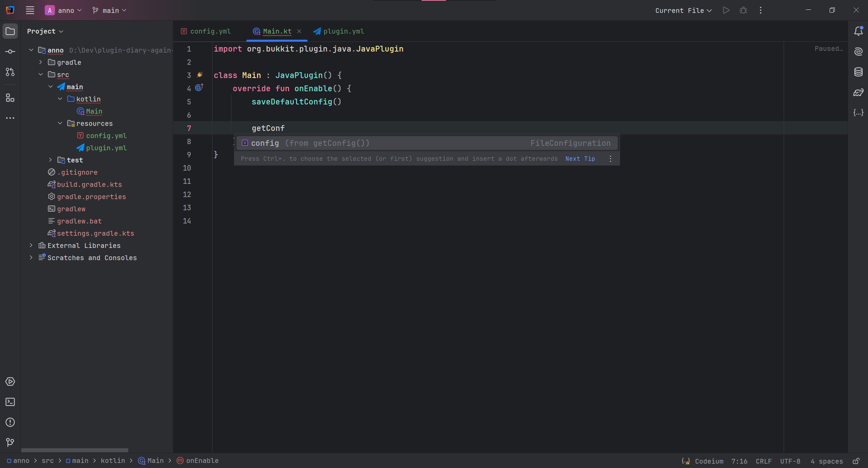The width and height of the screenshot is (868, 468).
Task: Open the main menu hamburger
Action: pyautogui.click(x=30, y=10)
